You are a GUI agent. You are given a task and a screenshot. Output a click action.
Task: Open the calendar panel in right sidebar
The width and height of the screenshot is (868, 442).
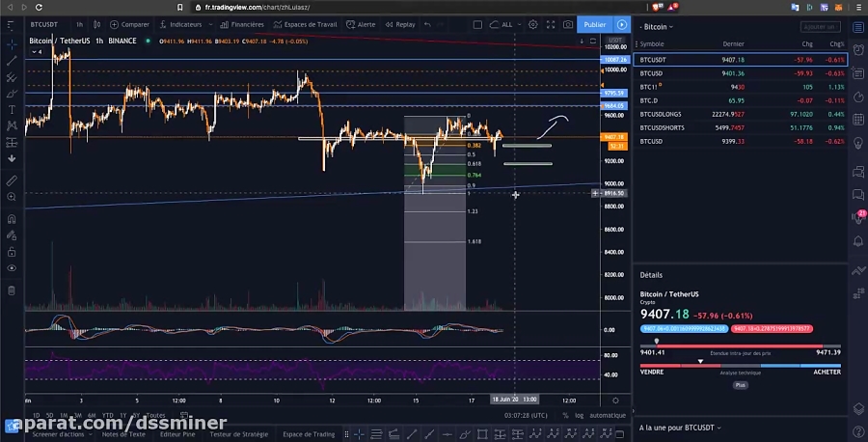858,119
